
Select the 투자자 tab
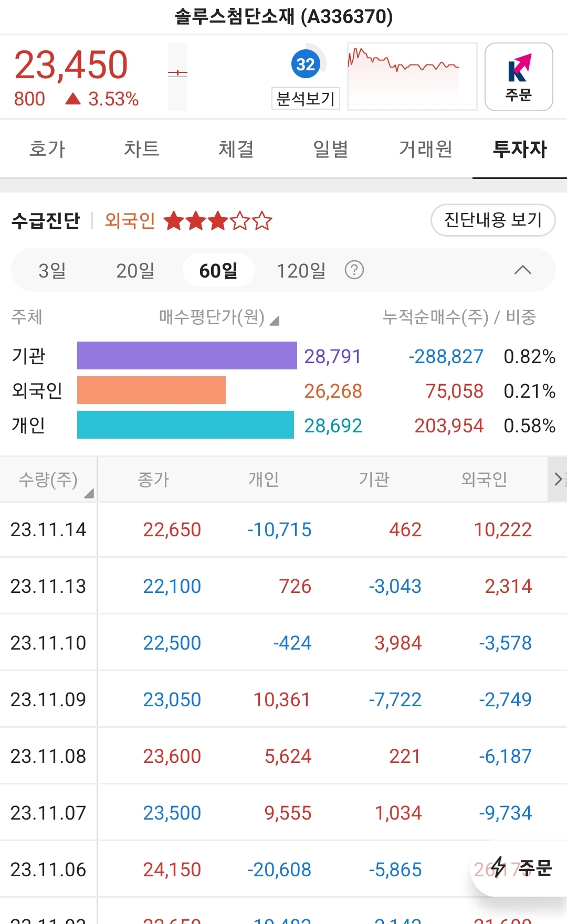coord(520,149)
